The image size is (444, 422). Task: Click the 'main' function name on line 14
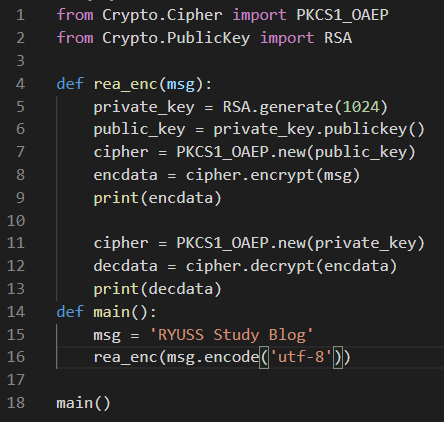pyautogui.click(x=112, y=312)
